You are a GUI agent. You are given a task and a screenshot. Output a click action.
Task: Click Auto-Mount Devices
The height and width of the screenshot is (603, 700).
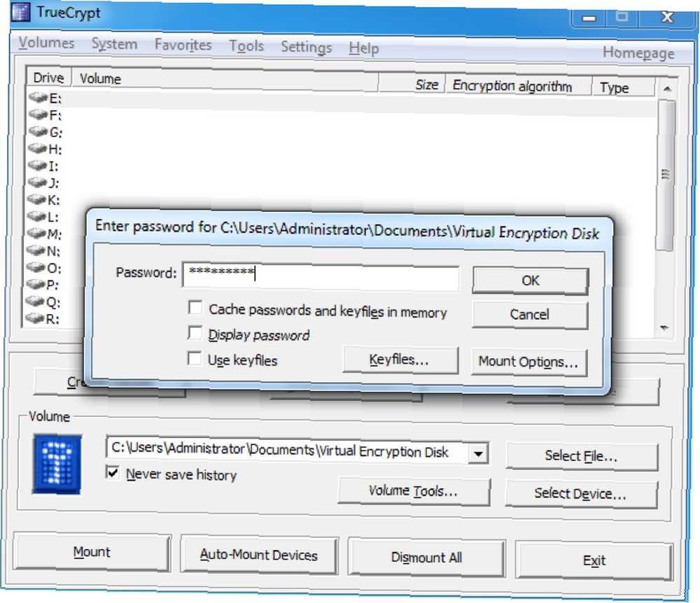pos(258,555)
